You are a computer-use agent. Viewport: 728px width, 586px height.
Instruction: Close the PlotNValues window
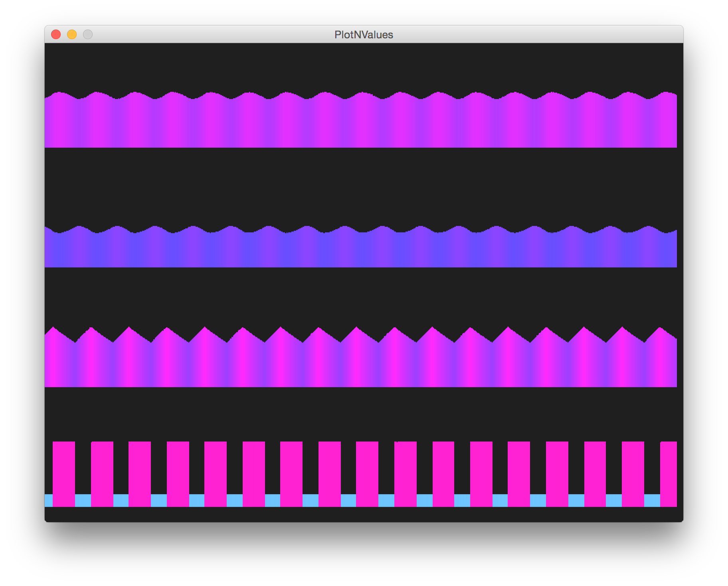click(x=56, y=34)
